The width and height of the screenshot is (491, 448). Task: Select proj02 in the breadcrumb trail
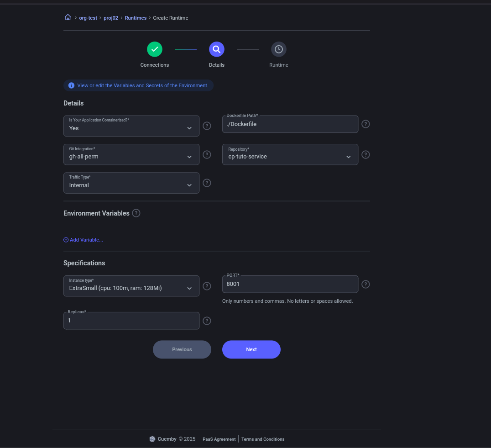click(111, 17)
